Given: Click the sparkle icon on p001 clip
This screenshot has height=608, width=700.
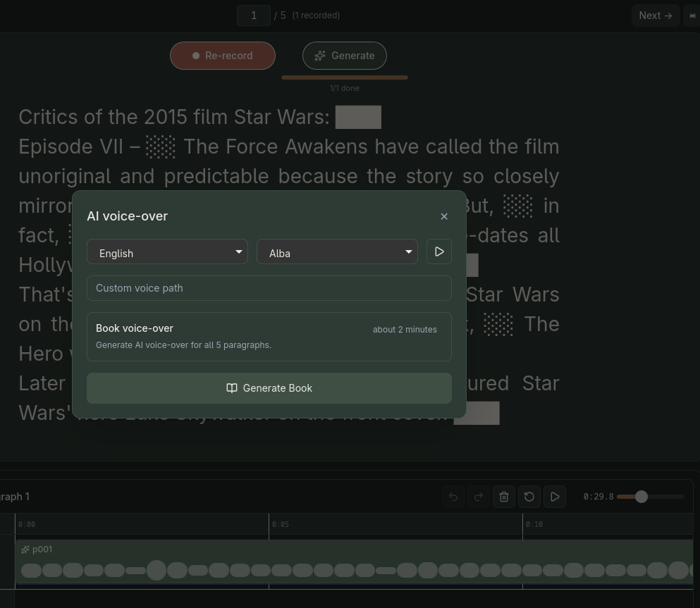Looking at the screenshot, I should pos(25,550).
